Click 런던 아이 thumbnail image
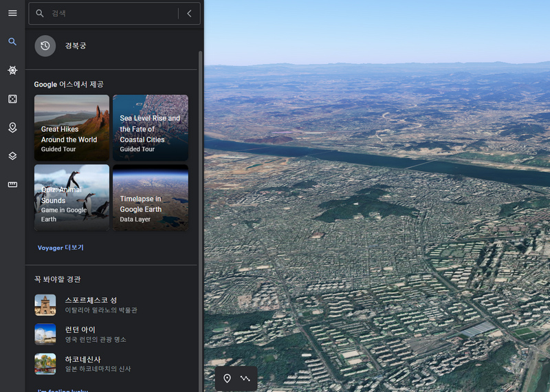 45,334
